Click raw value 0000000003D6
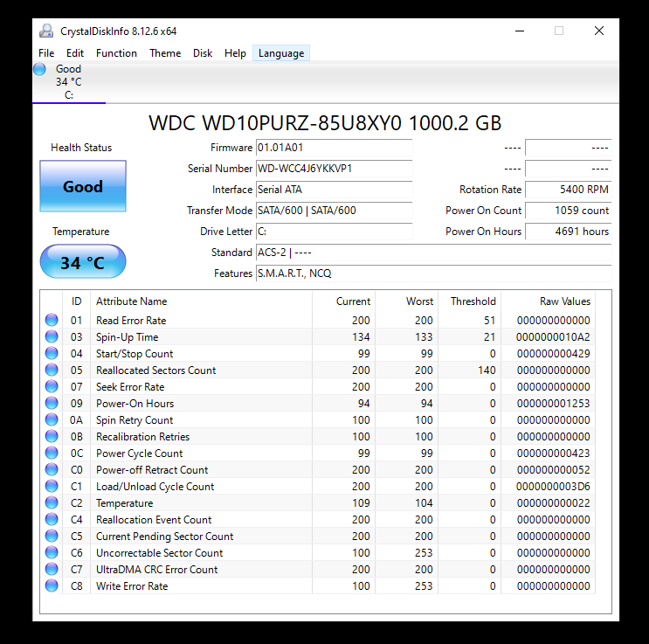The image size is (649, 644). click(x=553, y=486)
